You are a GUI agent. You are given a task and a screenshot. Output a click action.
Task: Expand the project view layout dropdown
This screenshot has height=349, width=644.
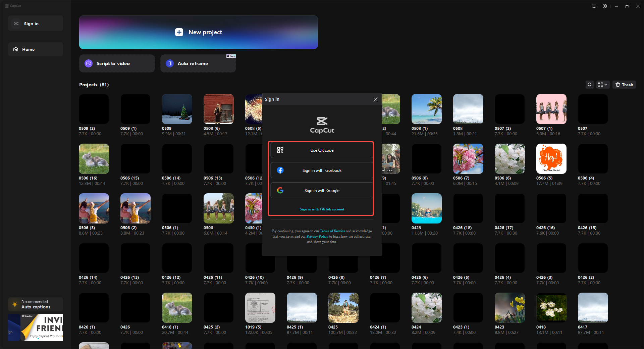pyautogui.click(x=602, y=85)
